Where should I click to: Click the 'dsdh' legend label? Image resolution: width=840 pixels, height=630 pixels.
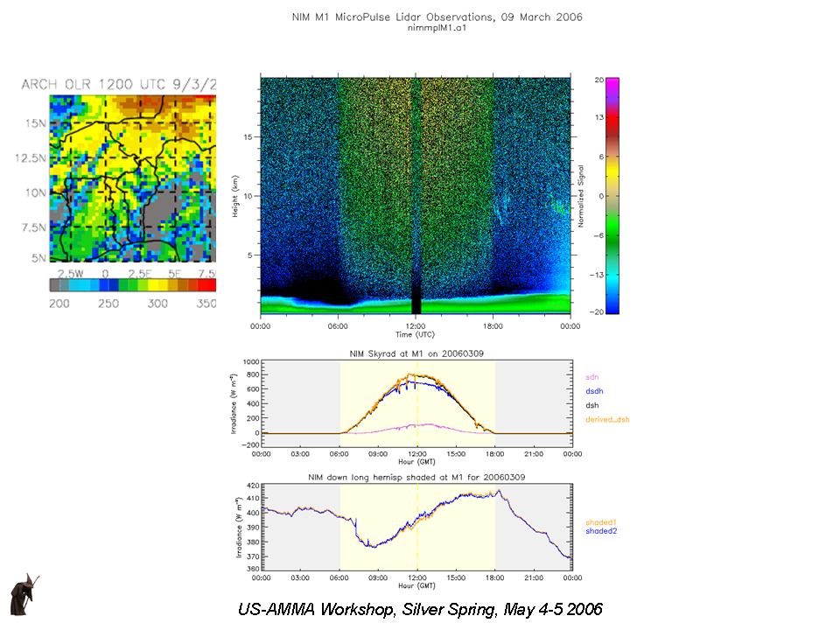(594, 391)
